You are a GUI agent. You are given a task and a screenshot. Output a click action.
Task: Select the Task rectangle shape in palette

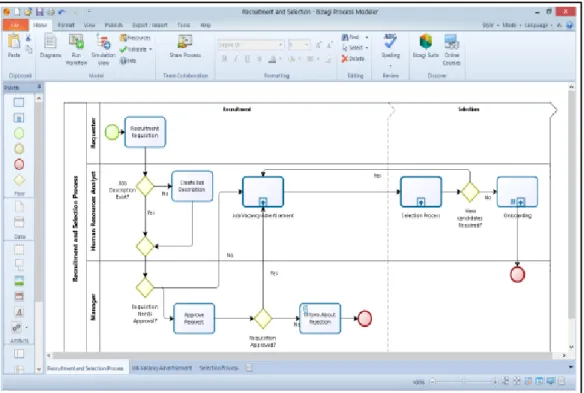(19, 102)
